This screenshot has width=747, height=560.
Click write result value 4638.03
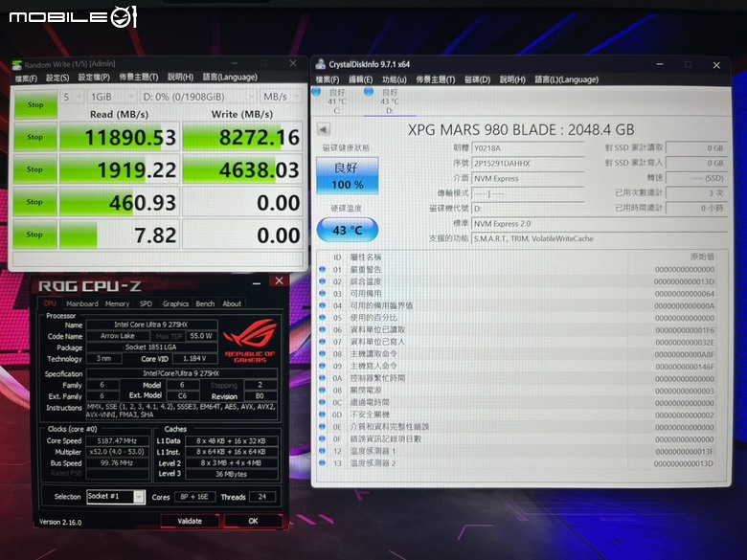pos(242,169)
